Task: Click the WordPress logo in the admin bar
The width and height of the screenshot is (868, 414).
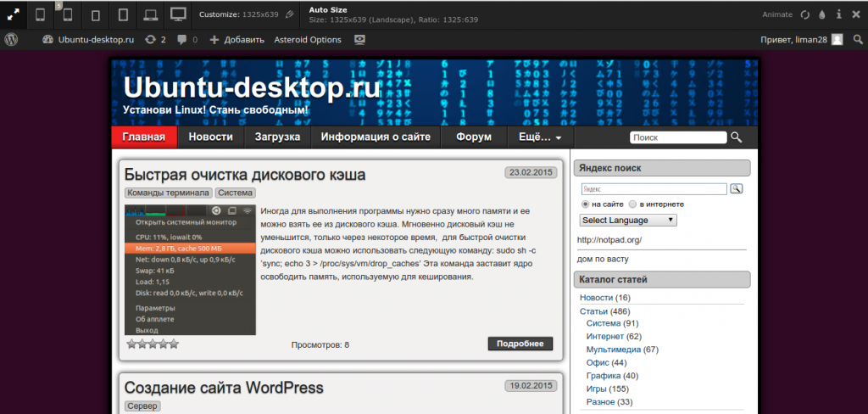Action: (x=12, y=40)
